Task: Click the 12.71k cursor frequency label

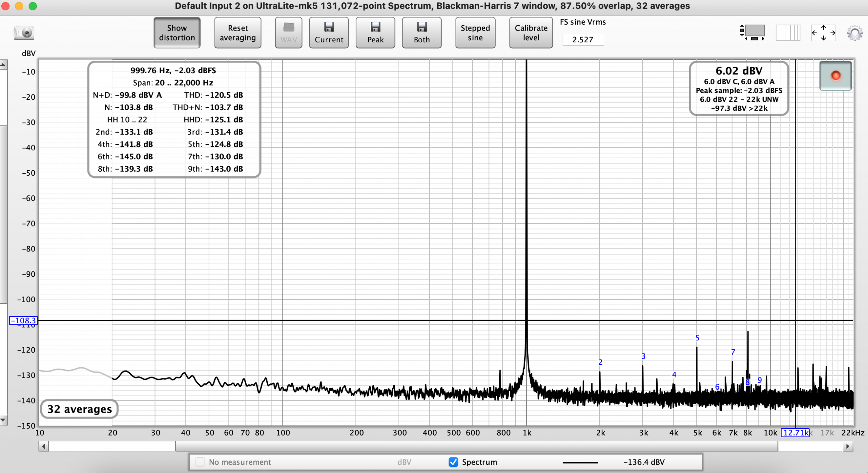Action: [795, 433]
